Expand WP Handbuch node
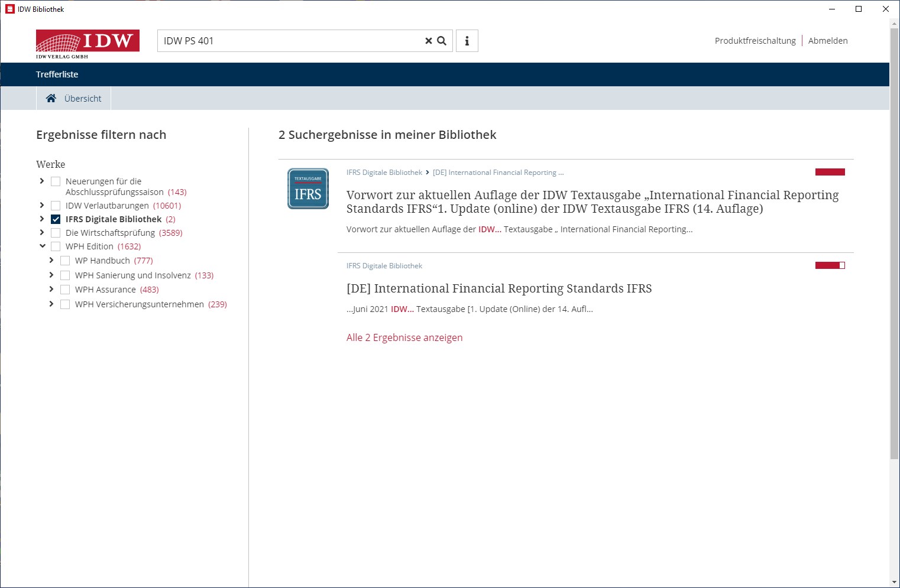 tap(51, 260)
